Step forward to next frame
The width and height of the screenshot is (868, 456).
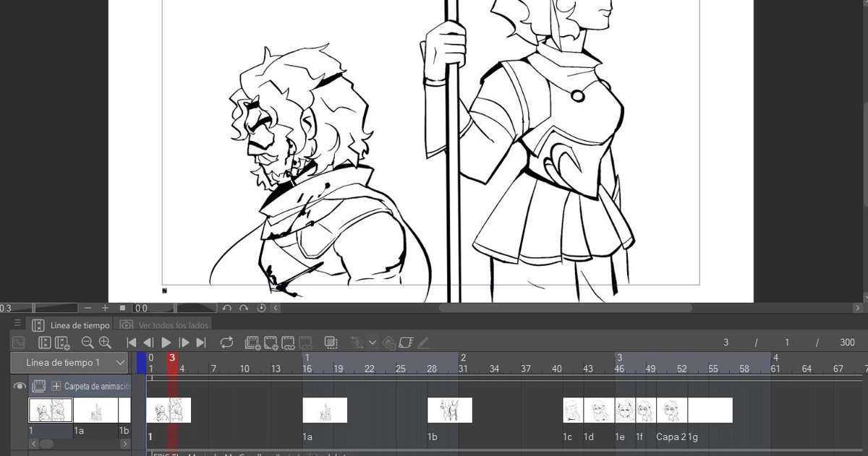(184, 343)
